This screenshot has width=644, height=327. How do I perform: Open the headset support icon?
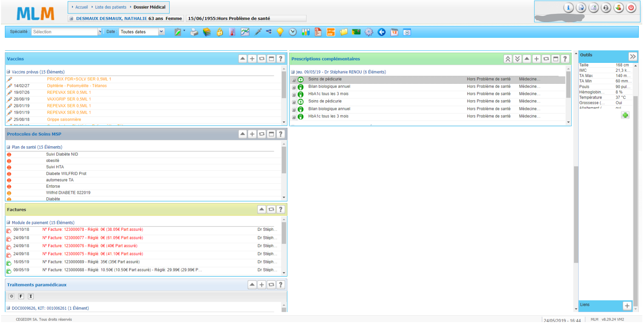pyautogui.click(x=606, y=8)
